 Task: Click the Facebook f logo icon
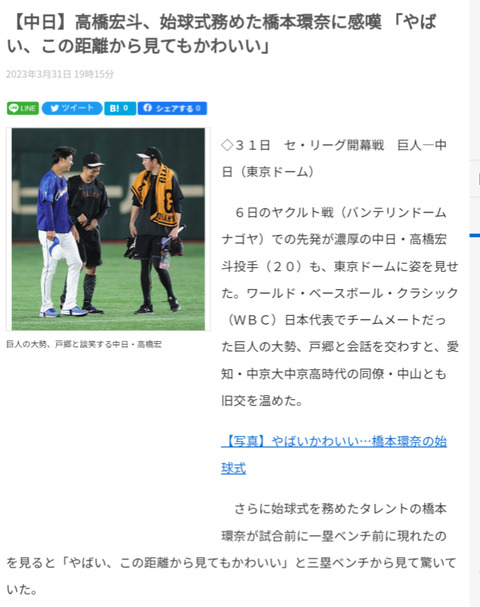tap(147, 108)
